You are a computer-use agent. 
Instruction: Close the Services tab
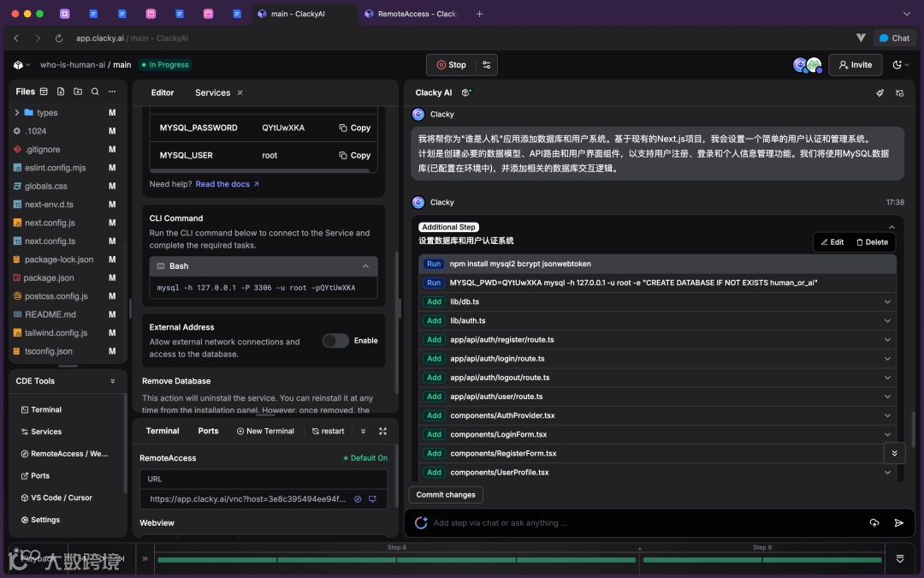pyautogui.click(x=240, y=92)
